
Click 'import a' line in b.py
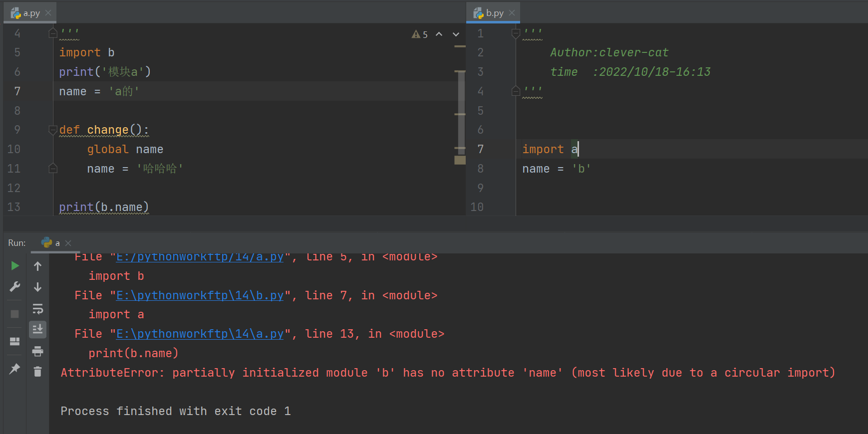[550, 149]
